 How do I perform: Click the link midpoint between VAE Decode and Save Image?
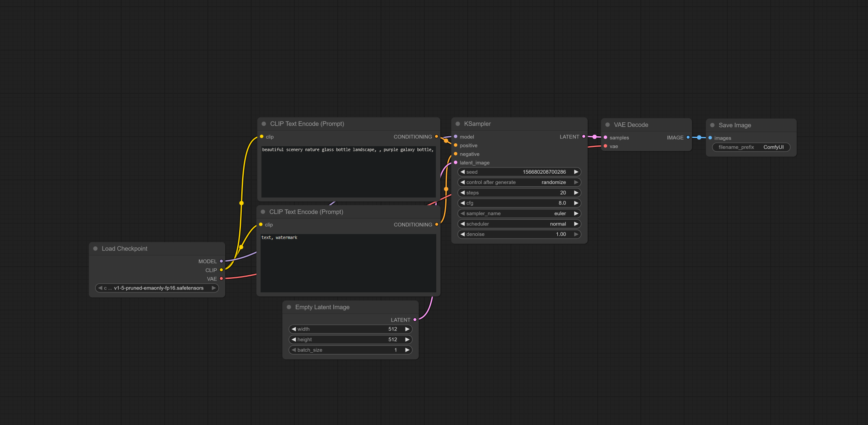(x=699, y=138)
